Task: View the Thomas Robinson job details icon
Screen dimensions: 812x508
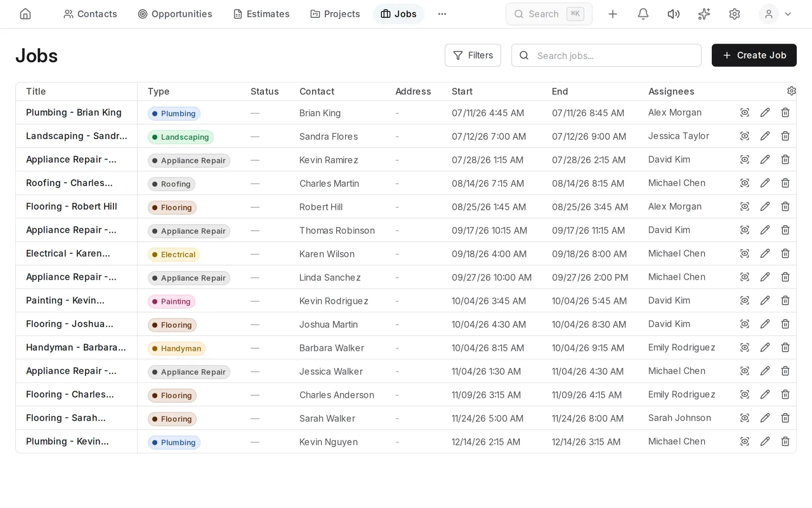Action: pos(744,230)
